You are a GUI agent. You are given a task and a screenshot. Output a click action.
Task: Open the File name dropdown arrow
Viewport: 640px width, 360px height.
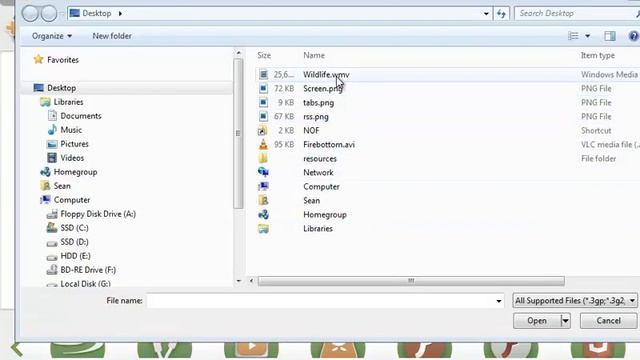click(x=499, y=301)
